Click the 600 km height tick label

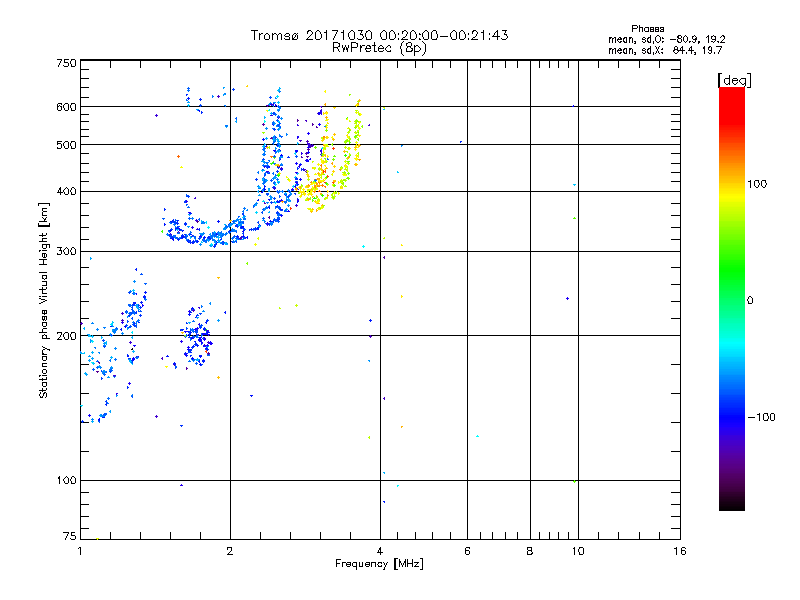[66, 107]
